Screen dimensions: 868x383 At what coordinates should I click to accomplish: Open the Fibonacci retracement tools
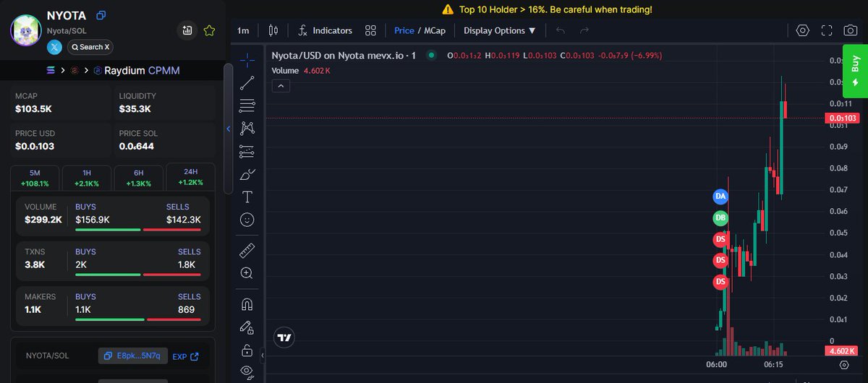[247, 106]
